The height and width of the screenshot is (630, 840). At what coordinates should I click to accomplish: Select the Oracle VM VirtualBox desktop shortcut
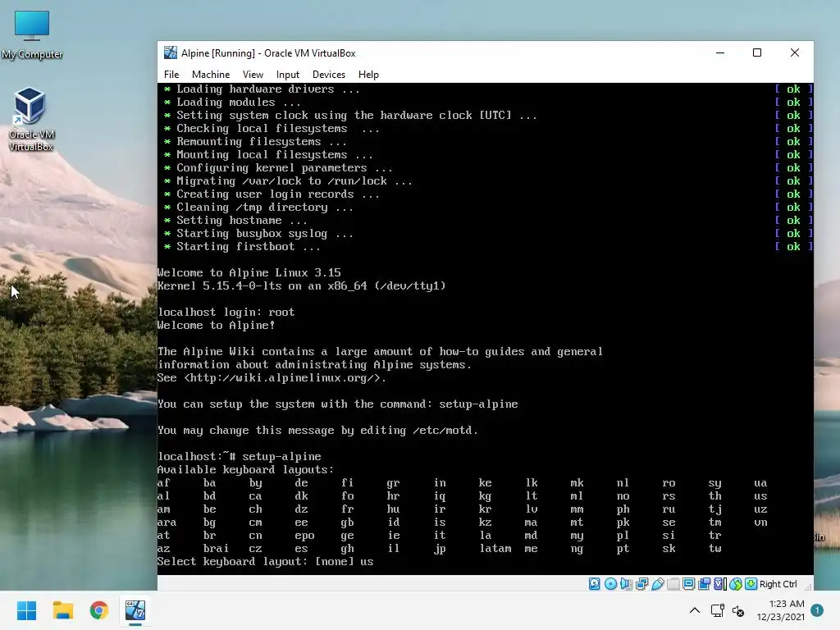click(31, 119)
